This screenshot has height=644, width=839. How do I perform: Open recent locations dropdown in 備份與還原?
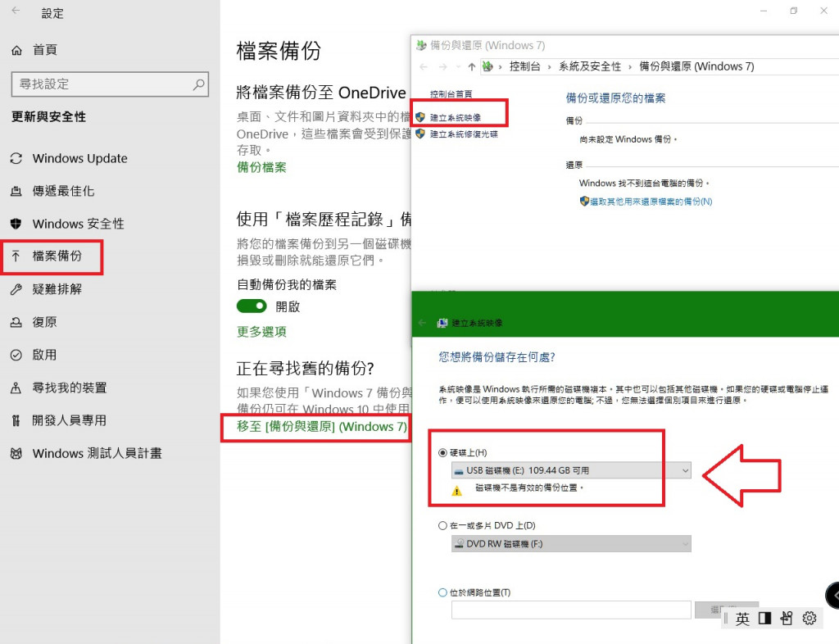[458, 67]
